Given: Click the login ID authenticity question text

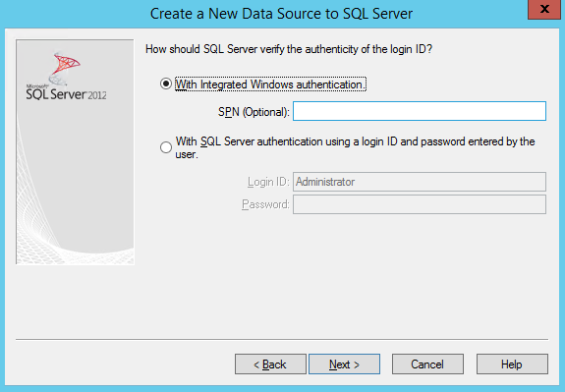Looking at the screenshot, I should pos(289,49).
